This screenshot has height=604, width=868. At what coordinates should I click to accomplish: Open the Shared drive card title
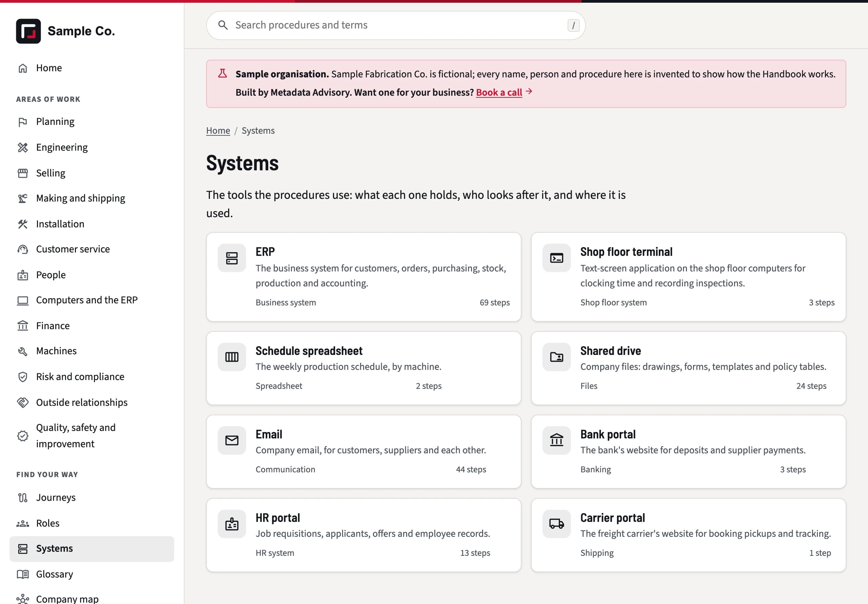pos(611,351)
